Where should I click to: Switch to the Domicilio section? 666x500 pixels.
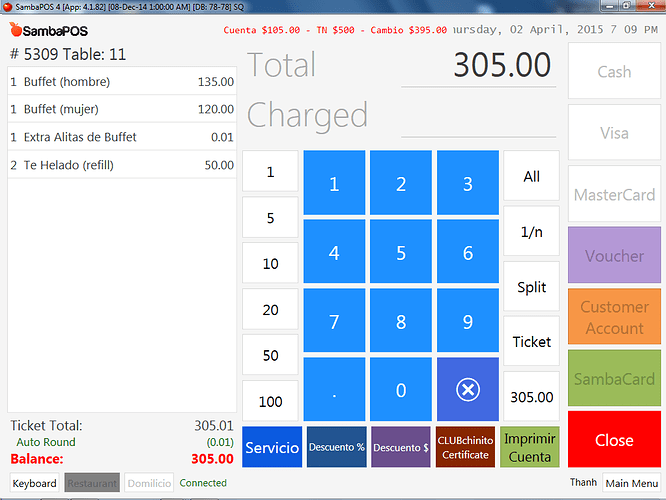pos(149,483)
